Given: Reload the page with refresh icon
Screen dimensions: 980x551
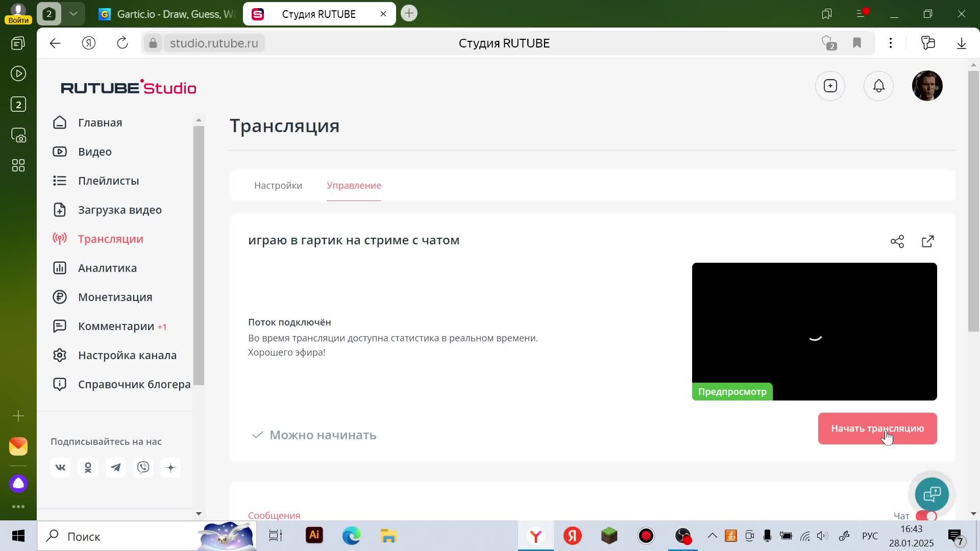Looking at the screenshot, I should click(122, 43).
